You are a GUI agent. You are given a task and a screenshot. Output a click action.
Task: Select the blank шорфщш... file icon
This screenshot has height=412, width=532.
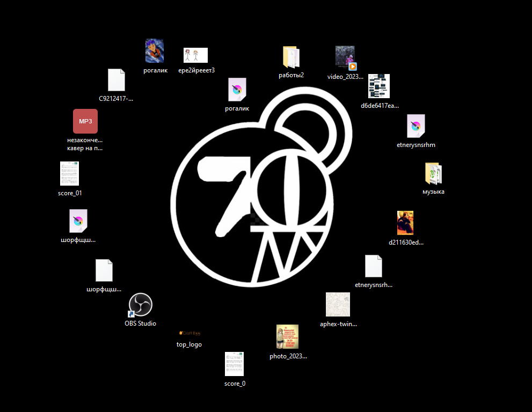click(x=104, y=270)
